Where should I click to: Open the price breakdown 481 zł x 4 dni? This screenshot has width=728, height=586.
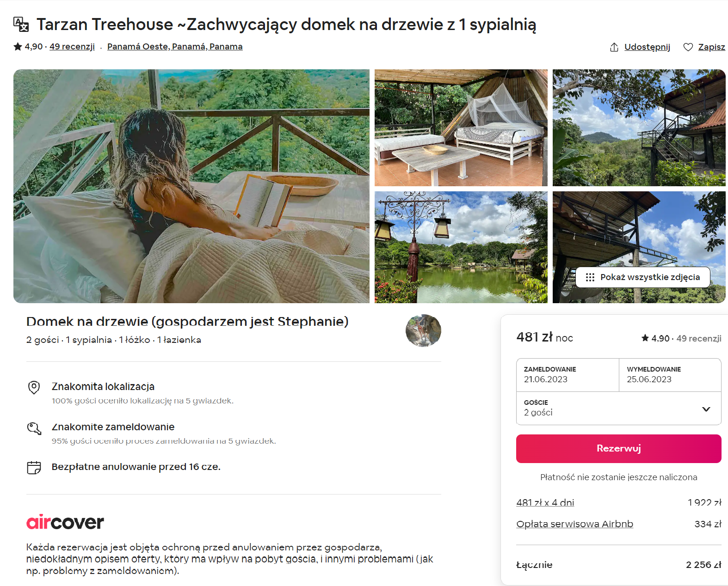[x=545, y=502]
